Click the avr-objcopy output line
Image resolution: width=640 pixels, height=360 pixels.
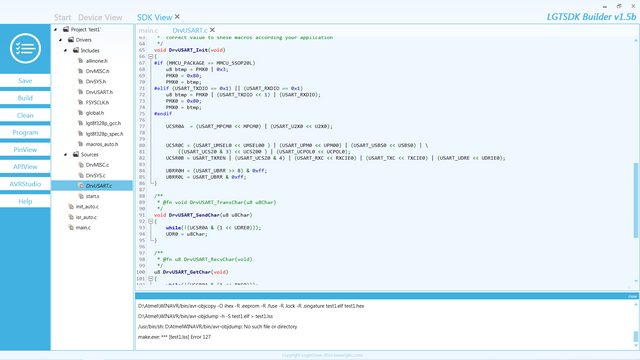tap(251, 306)
